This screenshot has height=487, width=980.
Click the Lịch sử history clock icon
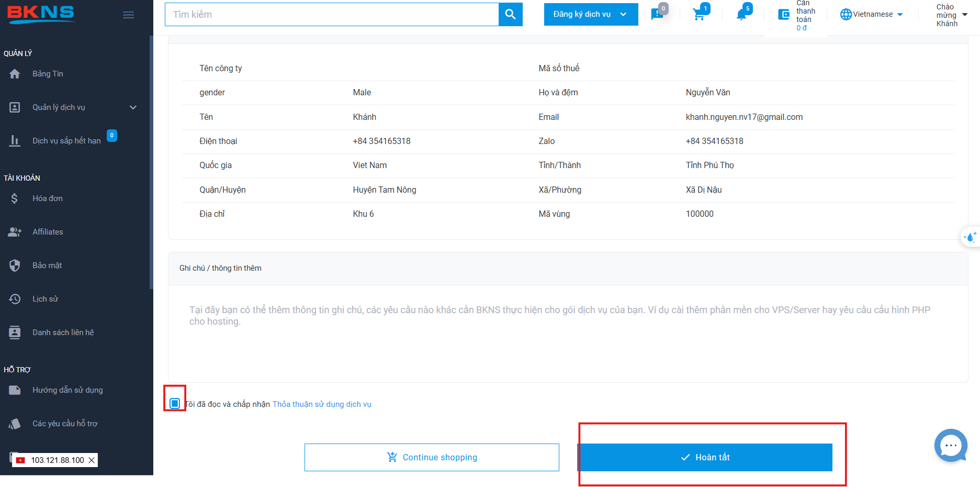click(x=15, y=299)
